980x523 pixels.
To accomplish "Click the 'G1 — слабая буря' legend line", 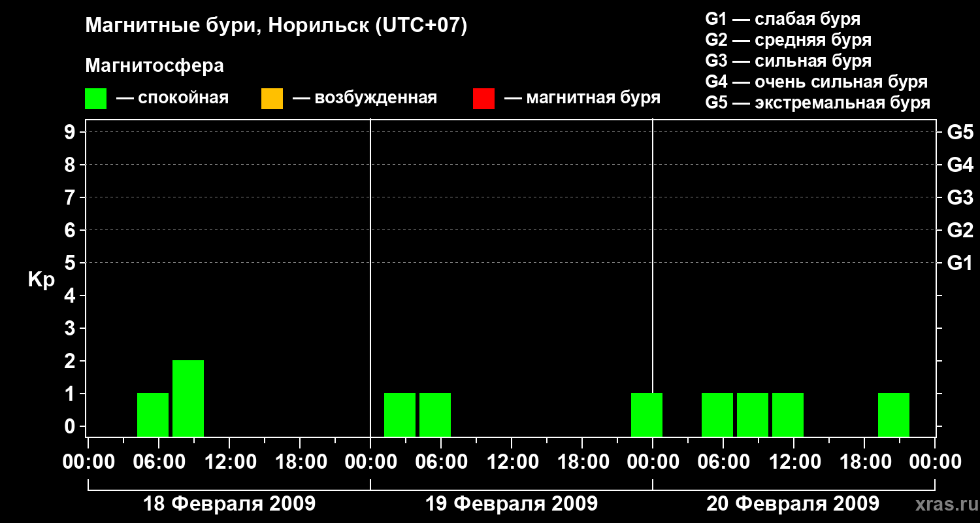I will coord(783,19).
